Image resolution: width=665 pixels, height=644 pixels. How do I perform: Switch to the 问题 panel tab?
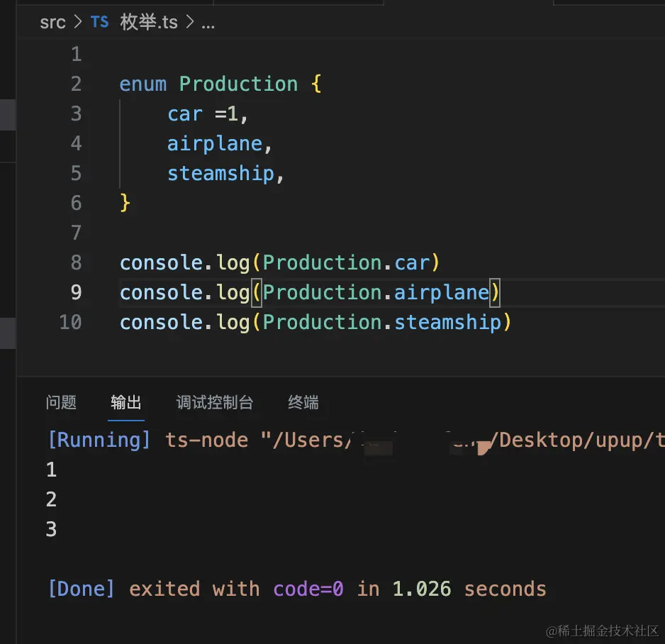click(61, 402)
